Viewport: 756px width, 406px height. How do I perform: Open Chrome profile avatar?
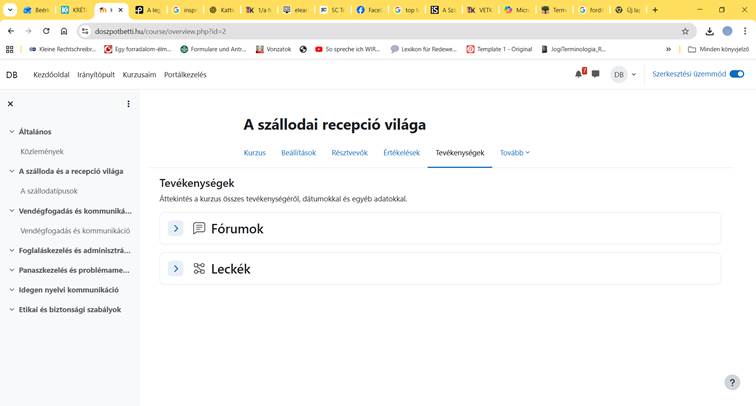[727, 31]
